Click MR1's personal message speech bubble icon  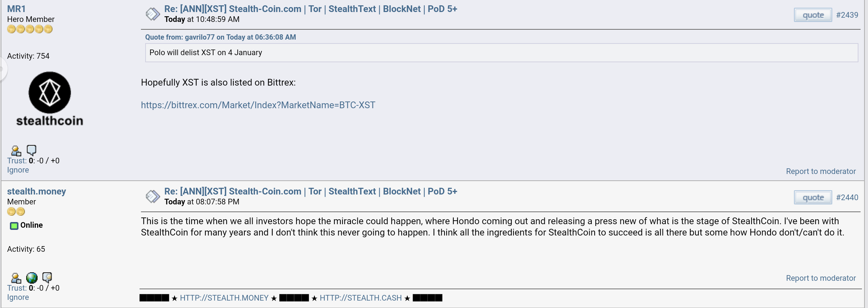coord(32,150)
